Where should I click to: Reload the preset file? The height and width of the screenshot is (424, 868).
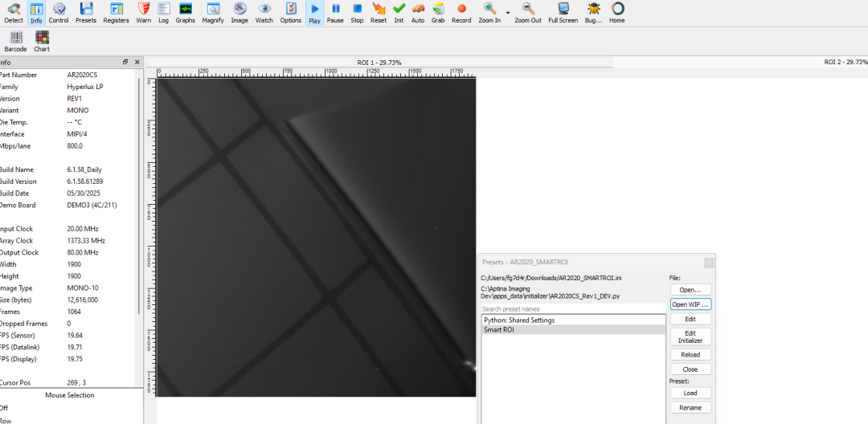tap(690, 354)
